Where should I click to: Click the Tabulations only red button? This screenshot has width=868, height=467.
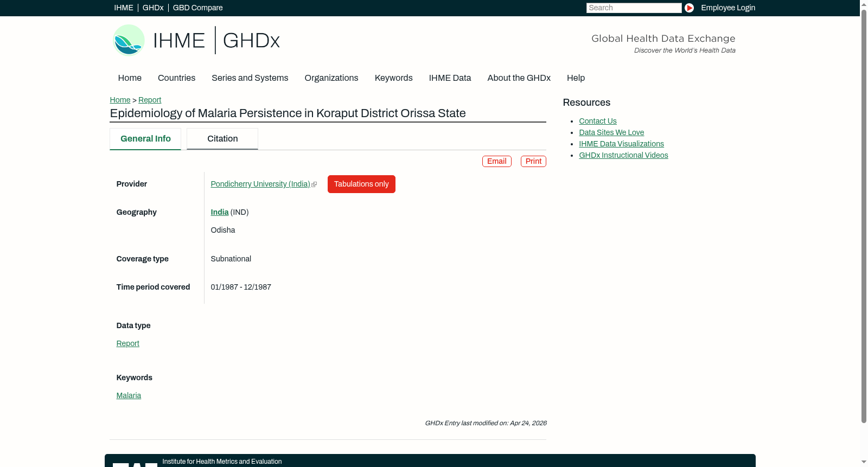coord(361,184)
